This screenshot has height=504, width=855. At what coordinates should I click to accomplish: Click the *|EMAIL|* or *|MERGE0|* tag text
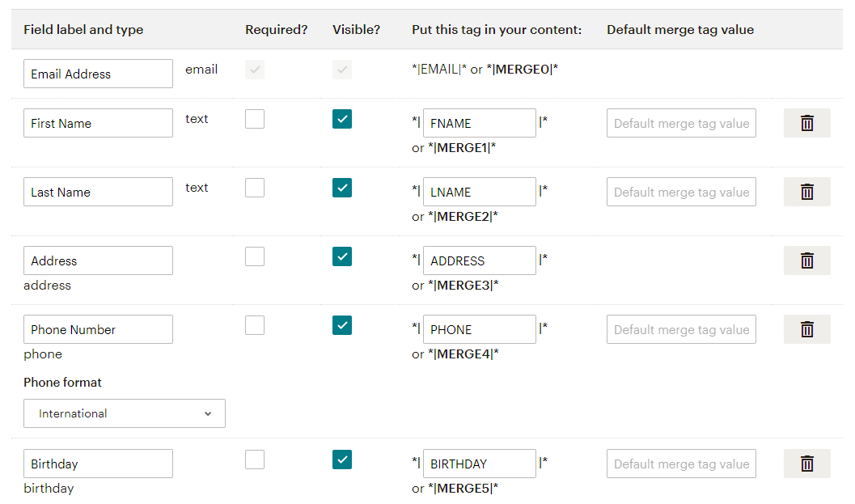[485, 70]
